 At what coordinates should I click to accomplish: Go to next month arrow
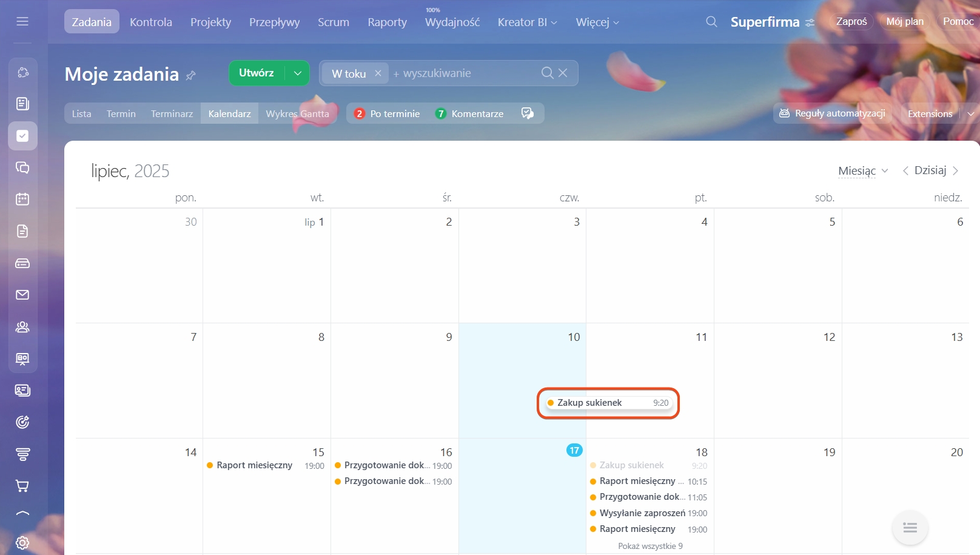(x=956, y=170)
